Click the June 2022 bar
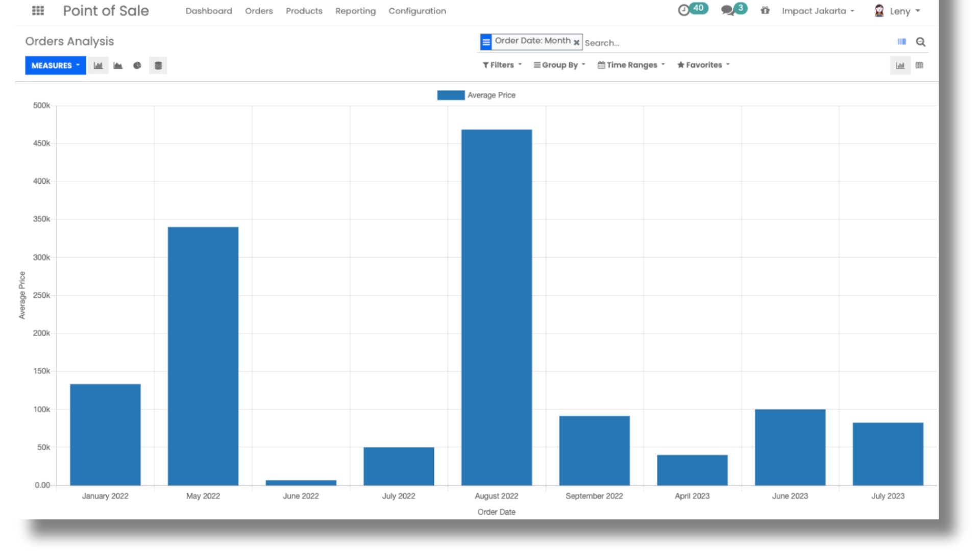Image resolution: width=980 pixels, height=551 pixels. click(x=301, y=483)
